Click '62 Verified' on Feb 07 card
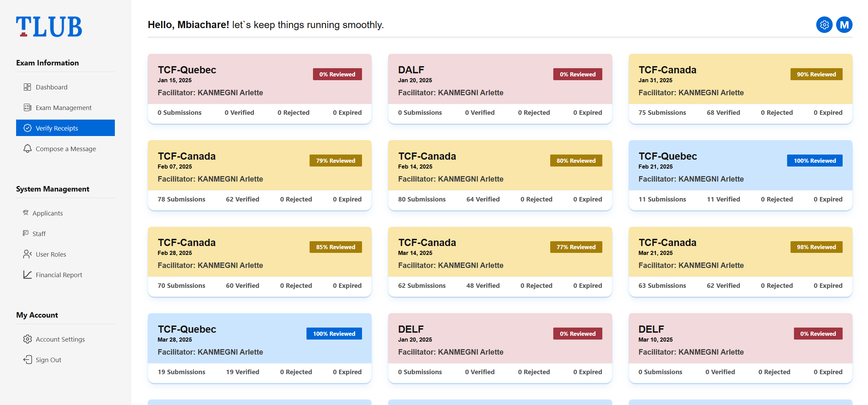 click(242, 199)
